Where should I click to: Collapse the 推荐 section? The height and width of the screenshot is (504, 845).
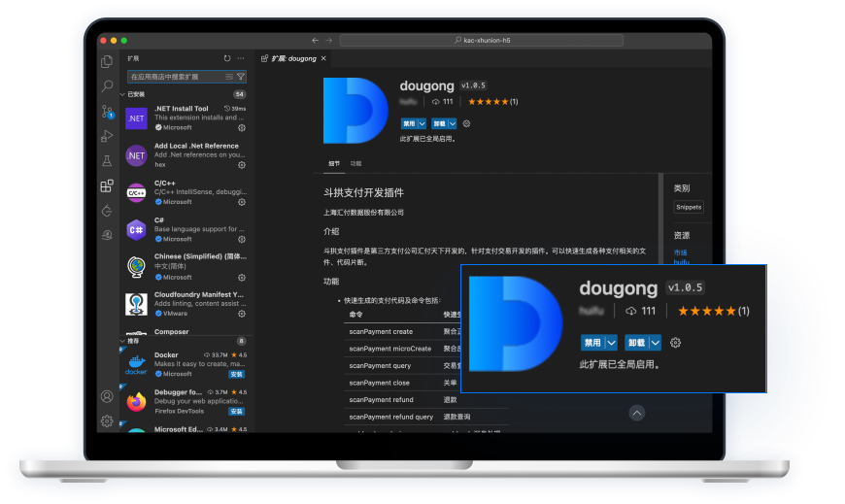122,341
